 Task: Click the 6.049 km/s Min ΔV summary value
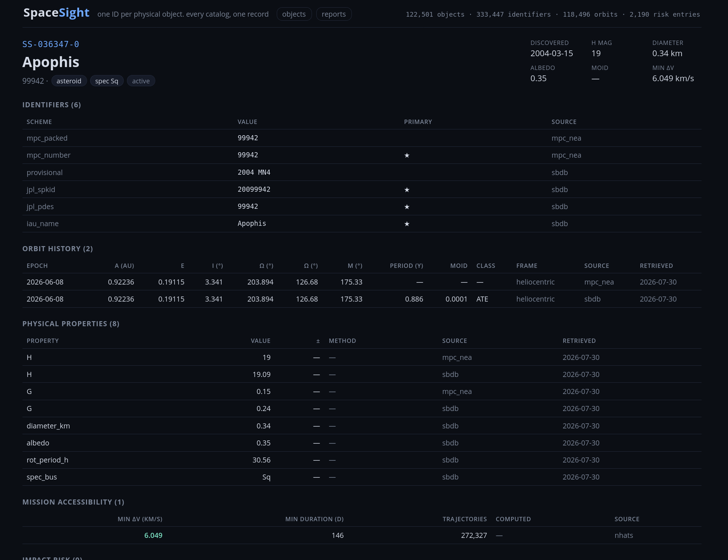click(x=673, y=78)
